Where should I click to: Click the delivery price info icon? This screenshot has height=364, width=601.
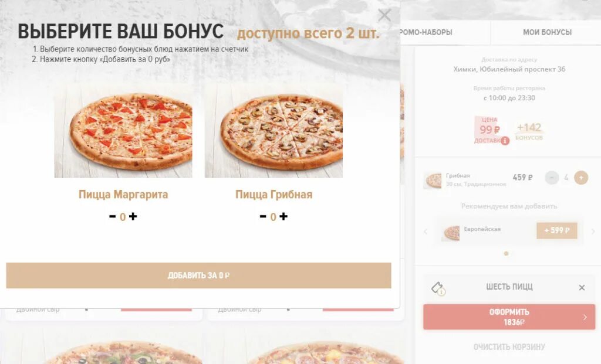tap(505, 141)
